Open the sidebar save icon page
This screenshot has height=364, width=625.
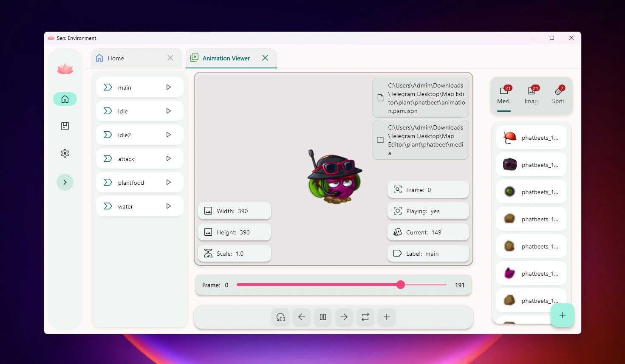click(x=65, y=126)
